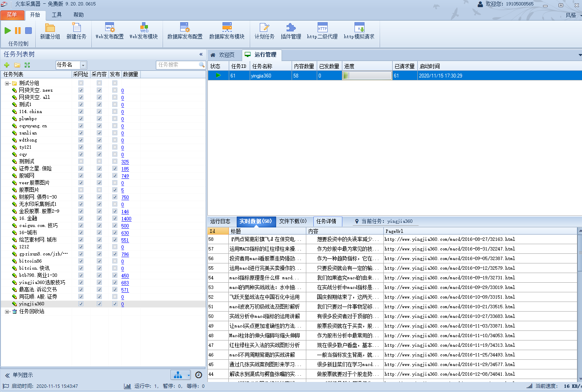Click the 新建任务 document icon
This screenshot has width=582, height=392.
[77, 28]
